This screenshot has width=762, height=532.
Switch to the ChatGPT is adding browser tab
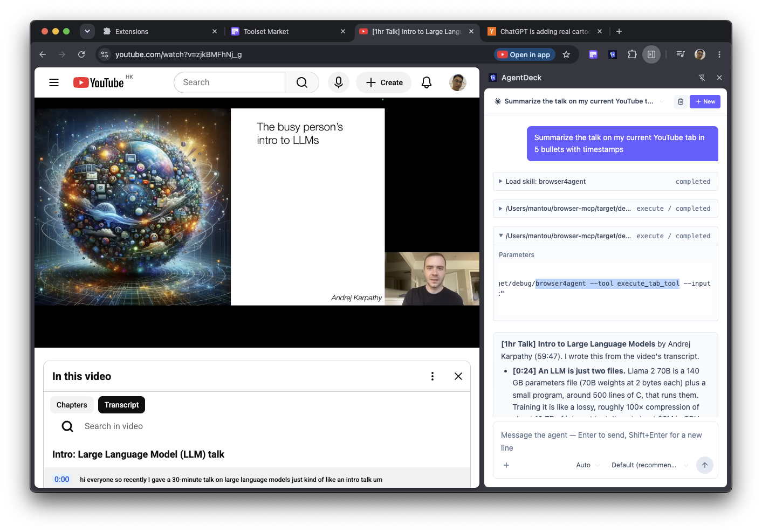pos(545,31)
